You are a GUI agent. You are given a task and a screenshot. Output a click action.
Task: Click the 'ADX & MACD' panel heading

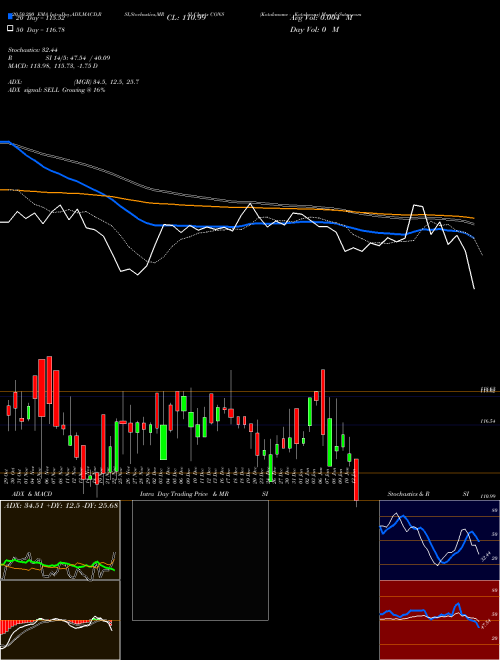[x=32, y=494]
